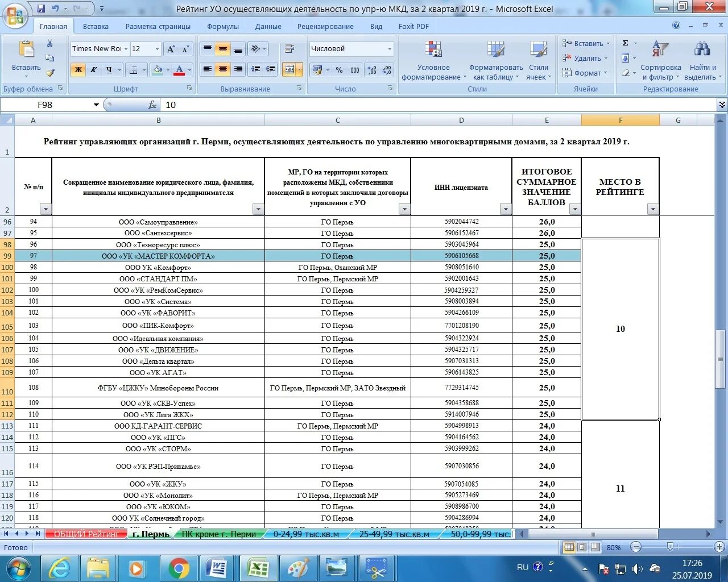
Task: Open Форматировать как таблицу gallery
Action: click(496, 60)
